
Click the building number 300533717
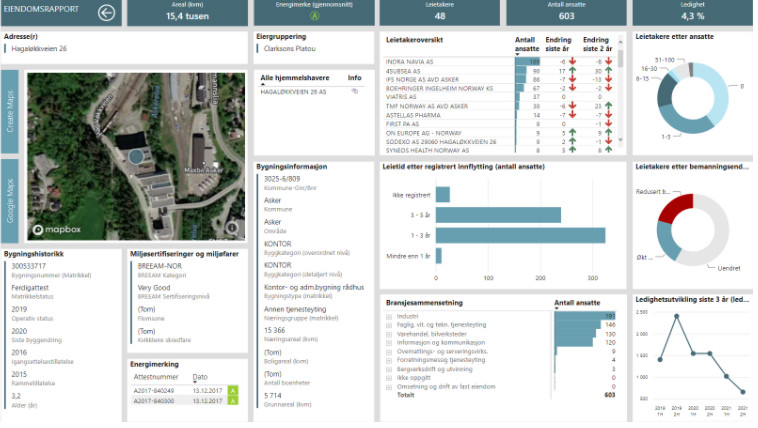(x=29, y=266)
